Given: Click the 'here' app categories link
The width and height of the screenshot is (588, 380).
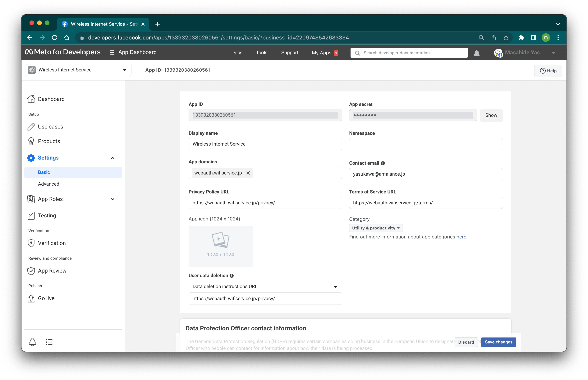Looking at the screenshot, I should coord(461,237).
